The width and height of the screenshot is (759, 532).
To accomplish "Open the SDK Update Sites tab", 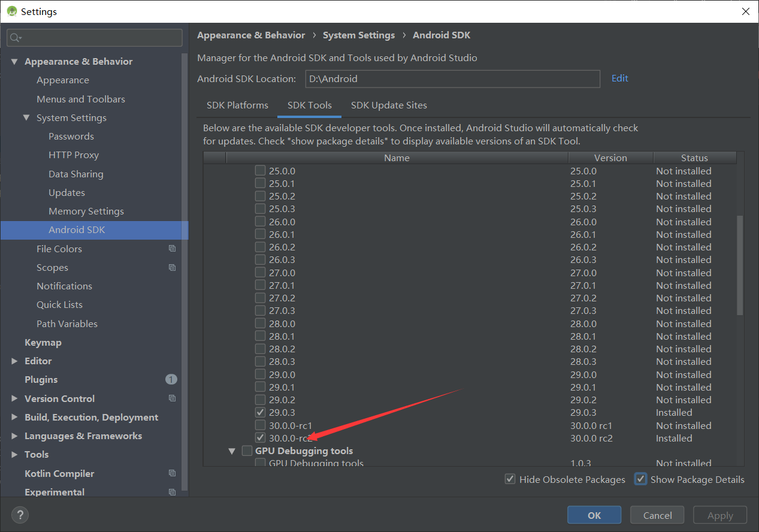I will pyautogui.click(x=389, y=105).
